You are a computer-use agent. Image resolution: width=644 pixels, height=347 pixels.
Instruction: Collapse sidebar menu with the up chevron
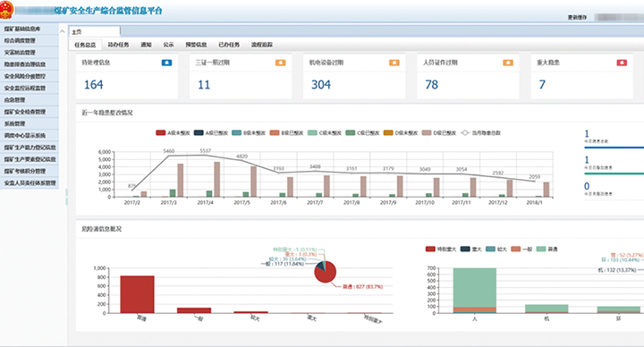pos(63,31)
